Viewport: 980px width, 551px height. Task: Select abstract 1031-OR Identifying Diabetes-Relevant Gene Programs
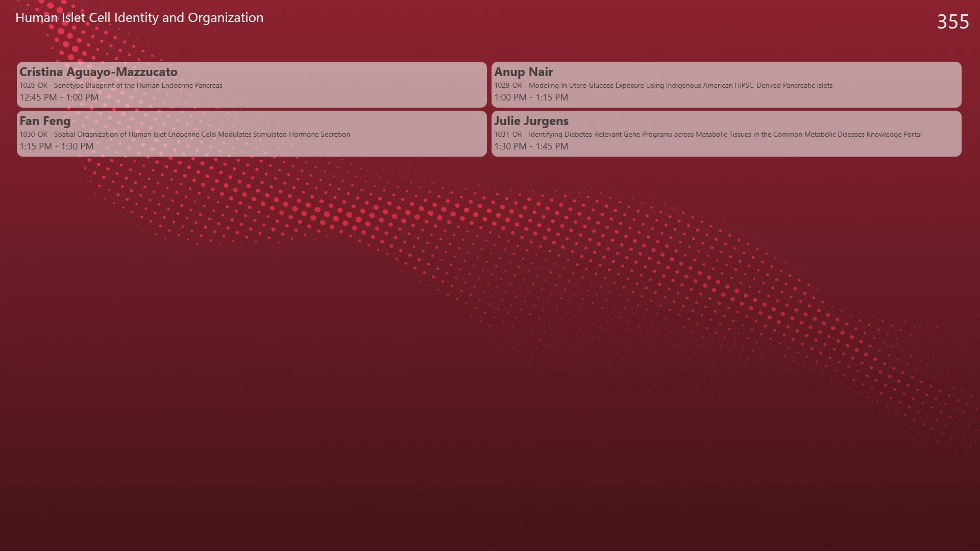pyautogui.click(x=708, y=134)
